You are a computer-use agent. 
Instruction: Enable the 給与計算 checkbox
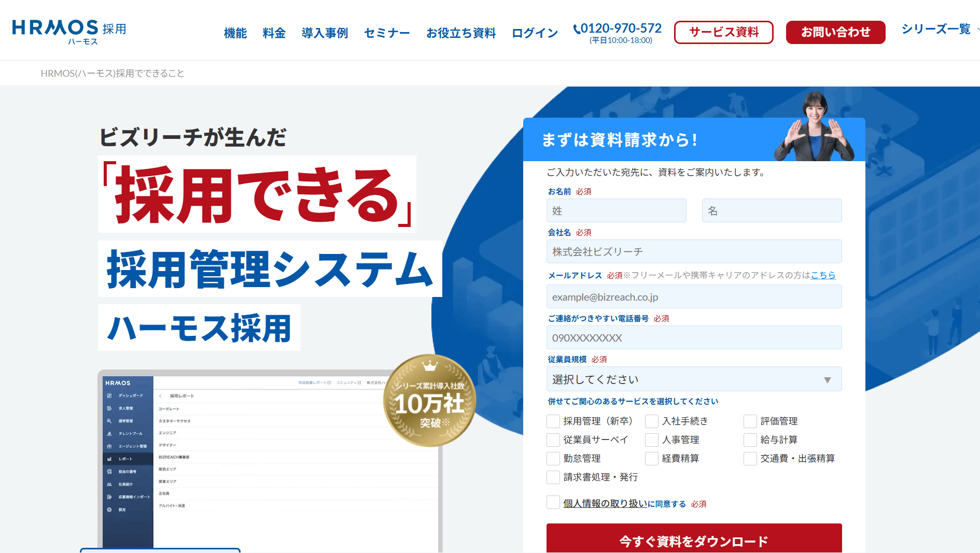click(750, 440)
